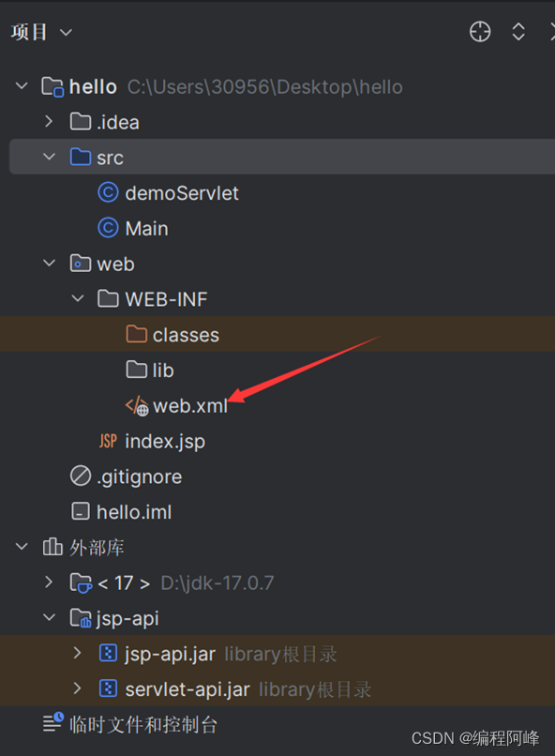Open the 项目 view switcher dropdown
Image resolution: width=555 pixels, height=756 pixels.
coord(41,31)
